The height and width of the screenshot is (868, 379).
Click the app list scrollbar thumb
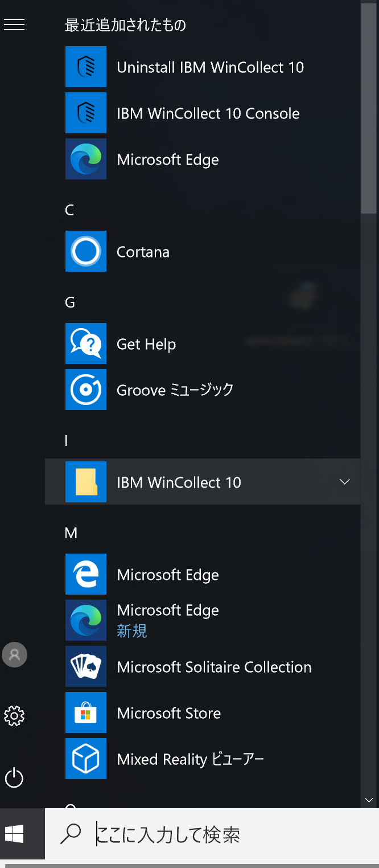point(369,107)
